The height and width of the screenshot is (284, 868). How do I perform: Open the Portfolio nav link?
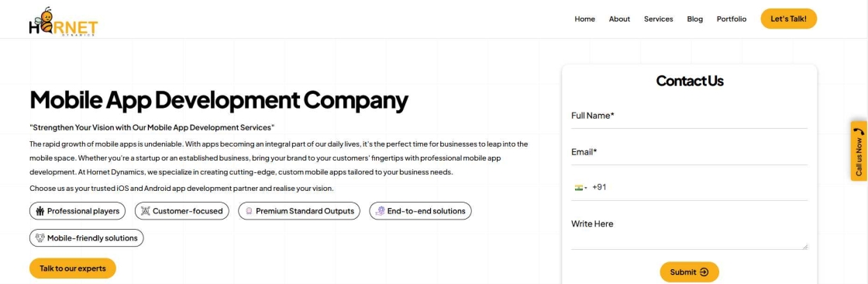pos(732,19)
